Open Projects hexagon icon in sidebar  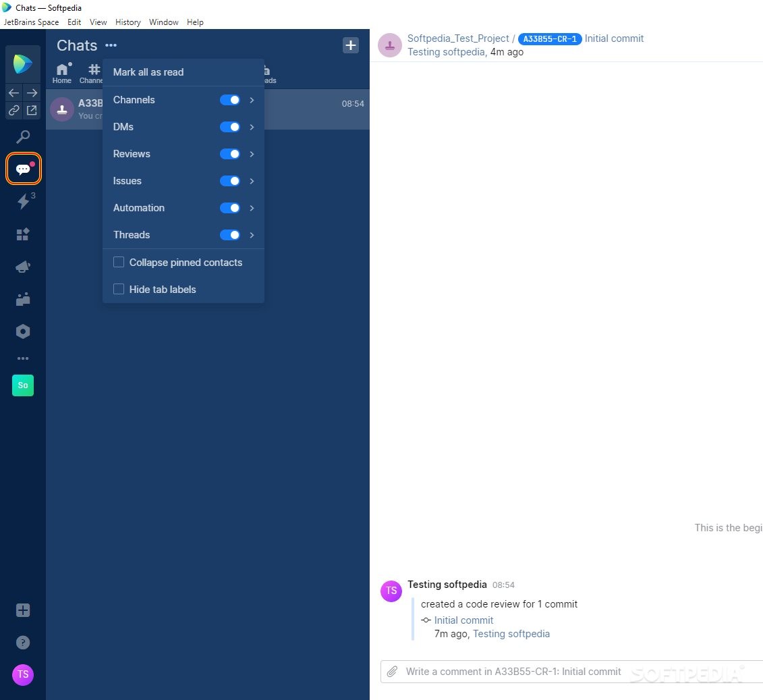[23, 331]
